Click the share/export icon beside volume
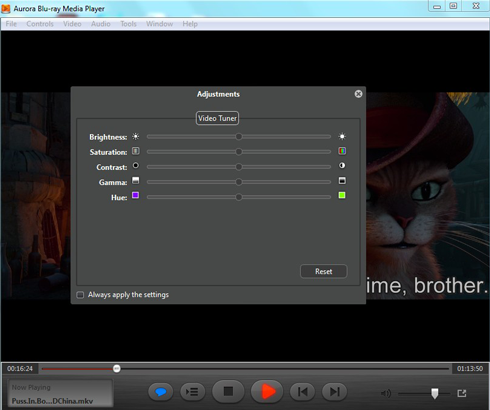The height and width of the screenshot is (410, 490). point(462,393)
